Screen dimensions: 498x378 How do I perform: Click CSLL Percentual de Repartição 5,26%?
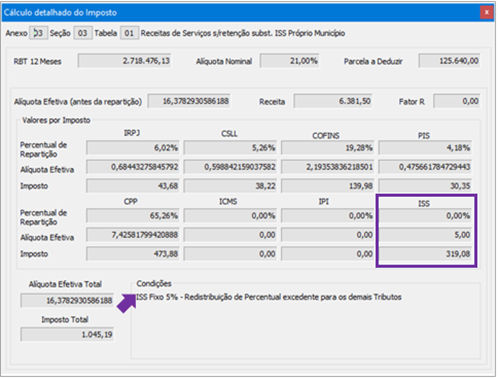click(x=230, y=148)
